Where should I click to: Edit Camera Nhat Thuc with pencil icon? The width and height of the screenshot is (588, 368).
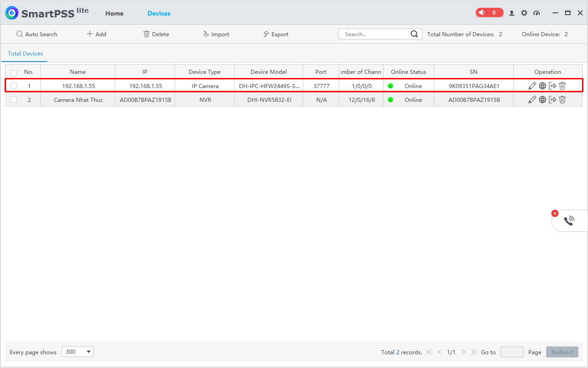click(x=532, y=100)
